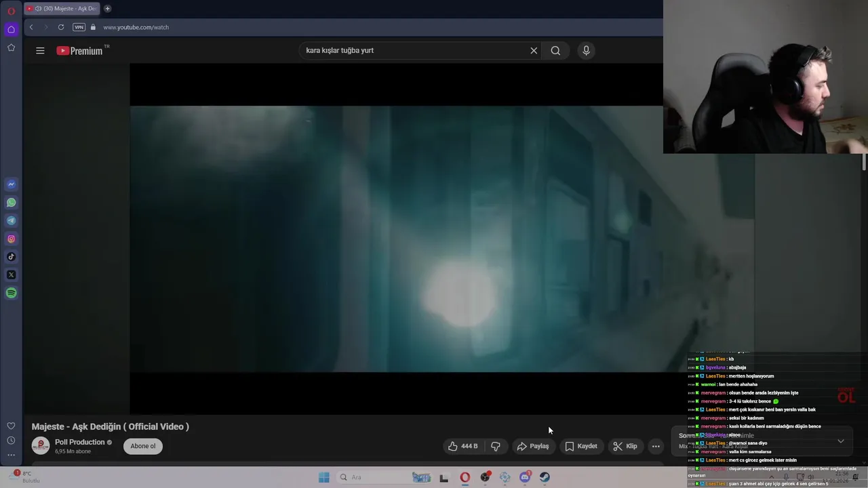Image resolution: width=868 pixels, height=488 pixels.
Task: Open the sidebar three-dot settings menu
Action: [11, 455]
